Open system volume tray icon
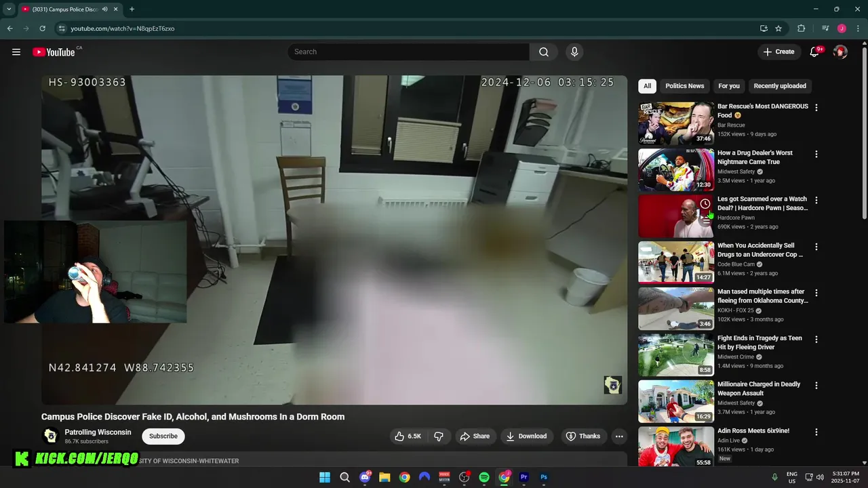The image size is (868, 488). (820, 477)
